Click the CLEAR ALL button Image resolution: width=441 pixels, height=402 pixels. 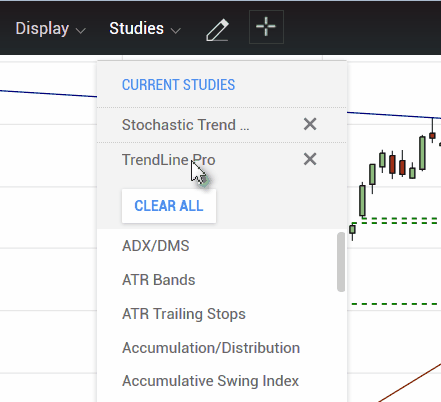[169, 206]
